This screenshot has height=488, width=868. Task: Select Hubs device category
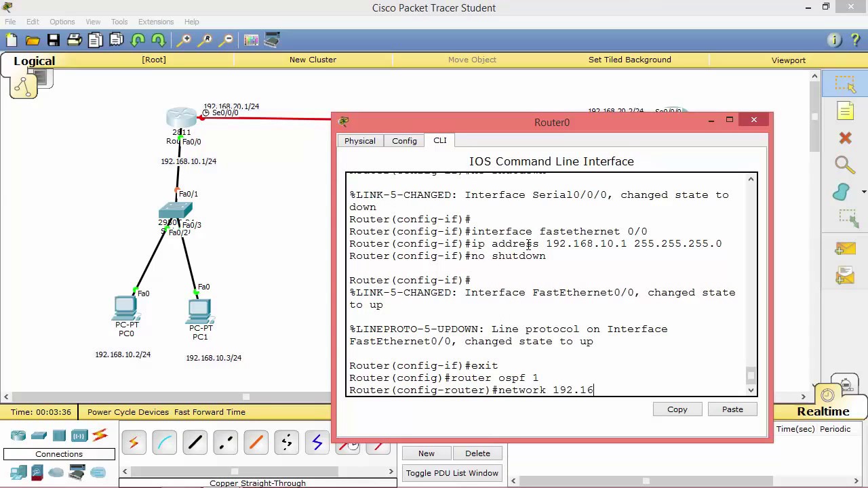click(59, 436)
